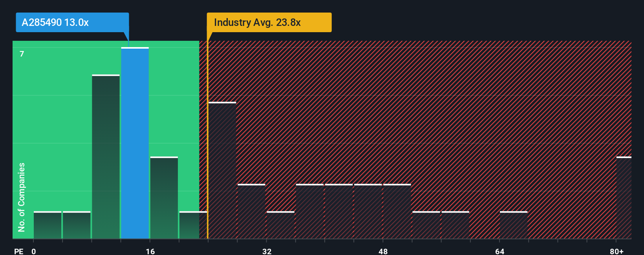
Task: Click the 'No. of Companies' axis title
Action: (22, 197)
